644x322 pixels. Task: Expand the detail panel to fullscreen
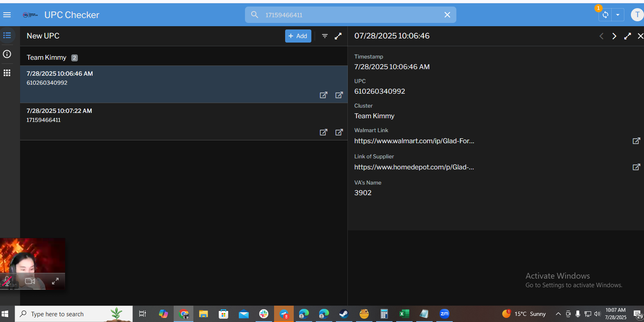(x=627, y=36)
